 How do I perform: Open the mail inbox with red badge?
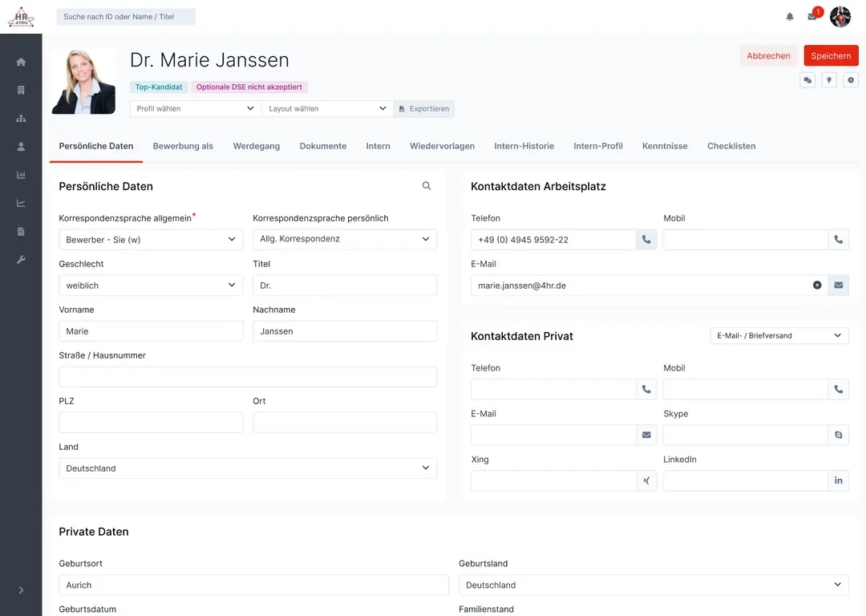point(812,17)
